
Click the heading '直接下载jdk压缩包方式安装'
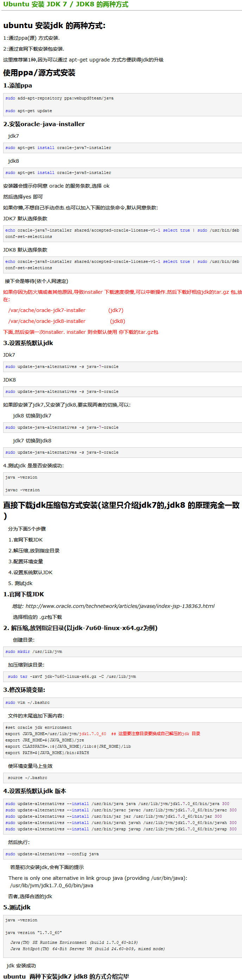coord(121,510)
